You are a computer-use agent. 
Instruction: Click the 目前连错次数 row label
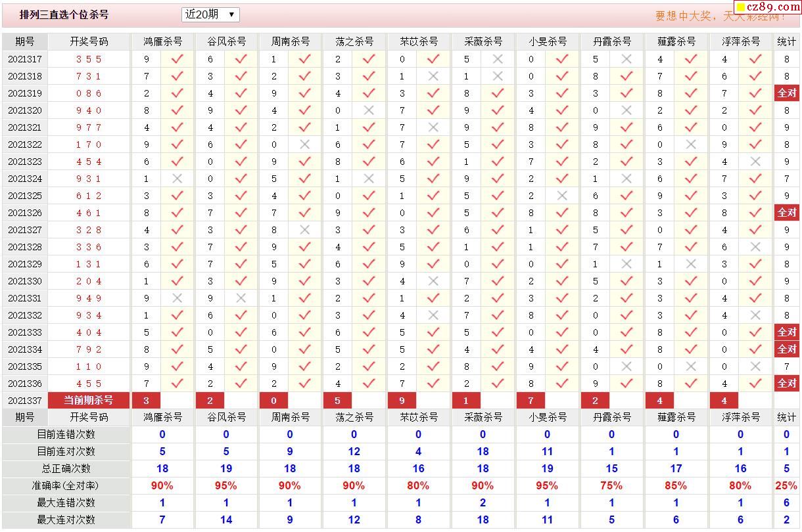(x=66, y=434)
